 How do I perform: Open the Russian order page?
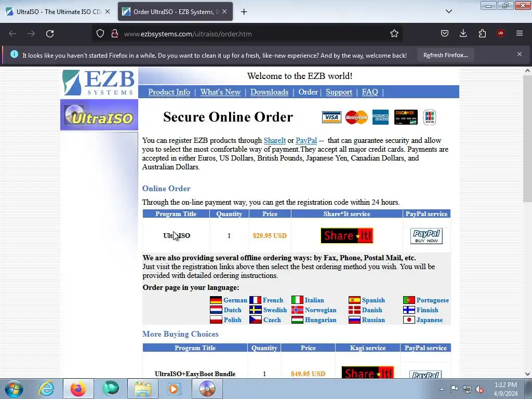tap(373, 320)
